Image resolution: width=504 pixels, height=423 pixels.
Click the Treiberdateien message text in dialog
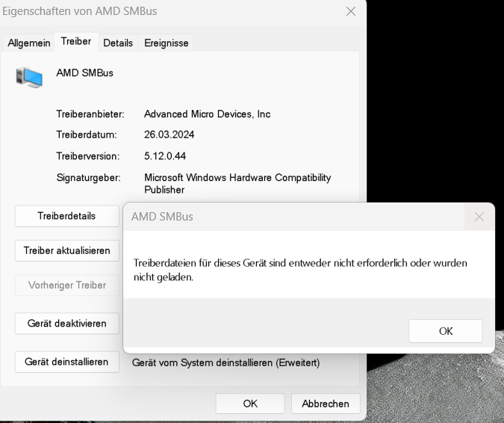tap(300, 270)
